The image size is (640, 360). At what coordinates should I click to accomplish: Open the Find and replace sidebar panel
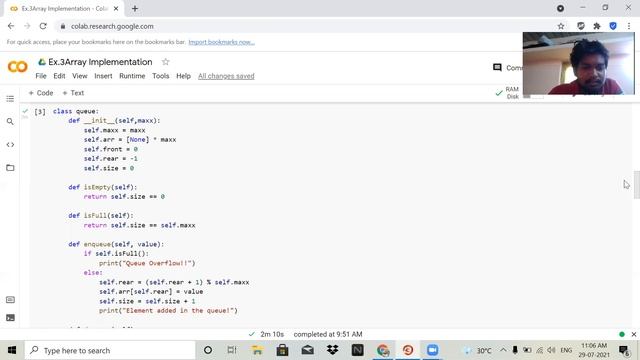[10, 122]
